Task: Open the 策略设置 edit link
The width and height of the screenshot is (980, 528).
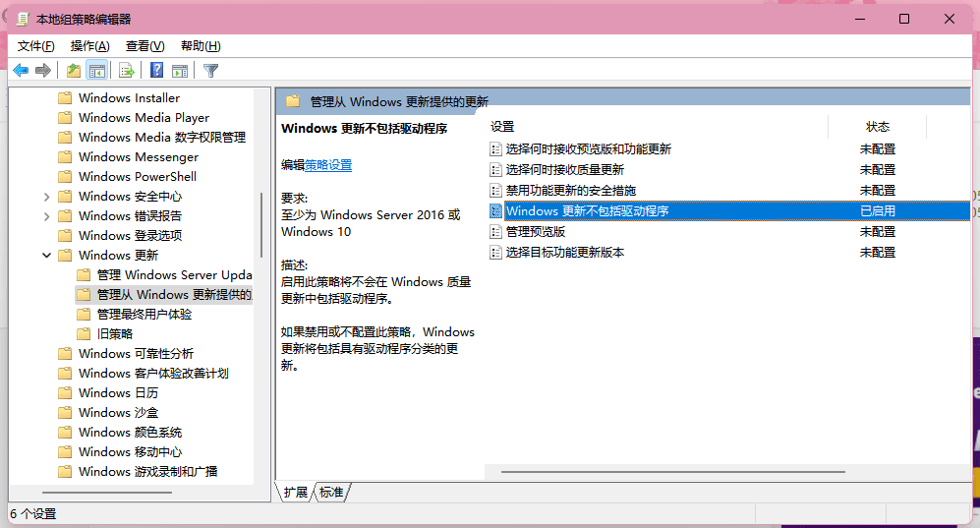Action: pos(328,165)
